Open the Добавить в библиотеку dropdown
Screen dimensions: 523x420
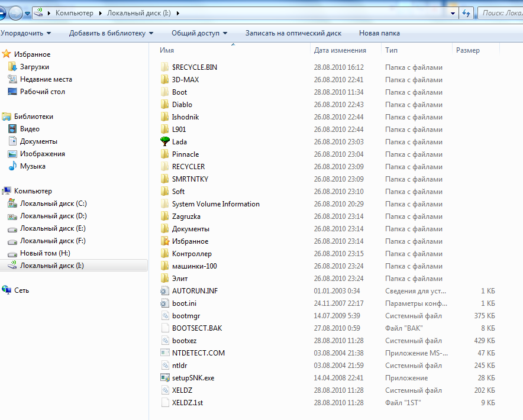111,33
